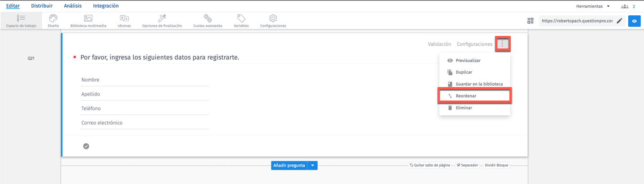Open the Diseño palette tool
Image resolution: width=644 pixels, height=184 pixels.
pyautogui.click(x=53, y=21)
